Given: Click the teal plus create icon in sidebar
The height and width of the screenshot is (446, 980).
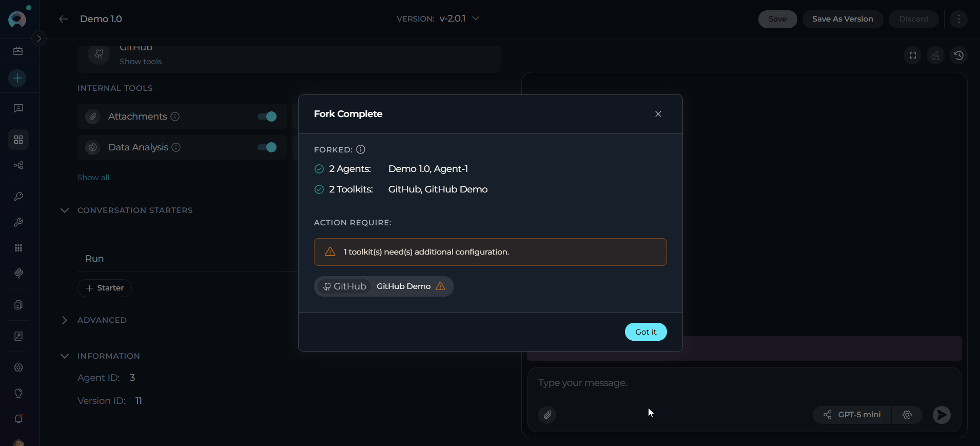Looking at the screenshot, I should [x=17, y=78].
